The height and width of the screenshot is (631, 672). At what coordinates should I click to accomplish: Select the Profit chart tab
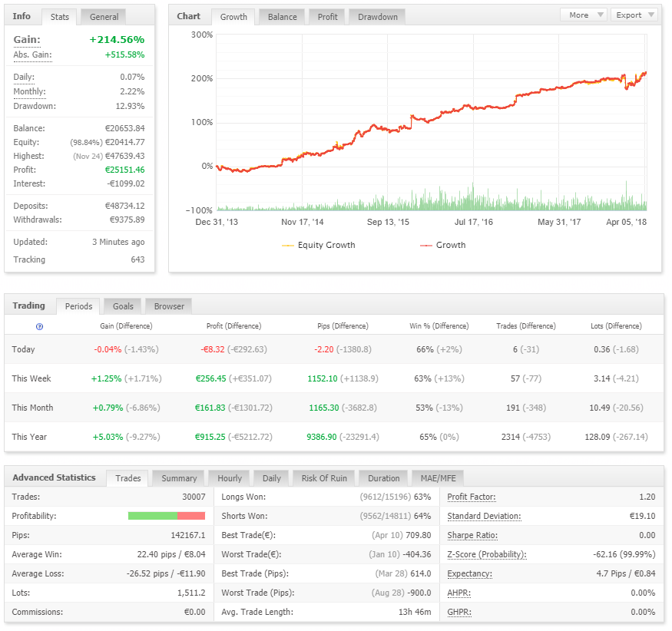(327, 17)
